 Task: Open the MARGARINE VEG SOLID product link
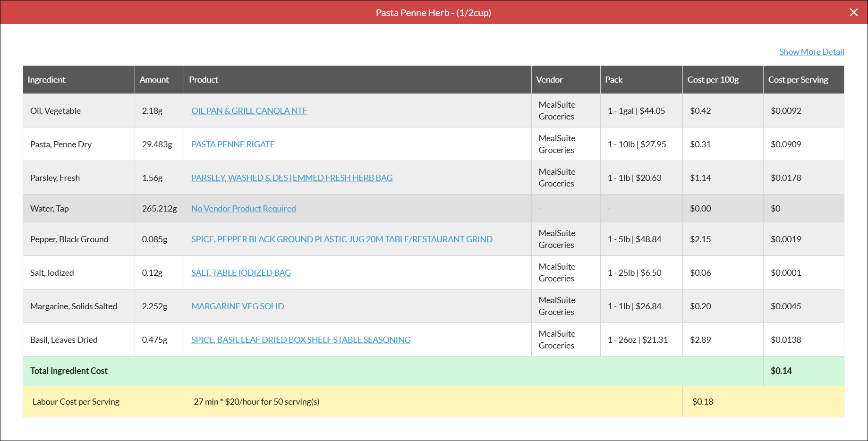(x=238, y=306)
